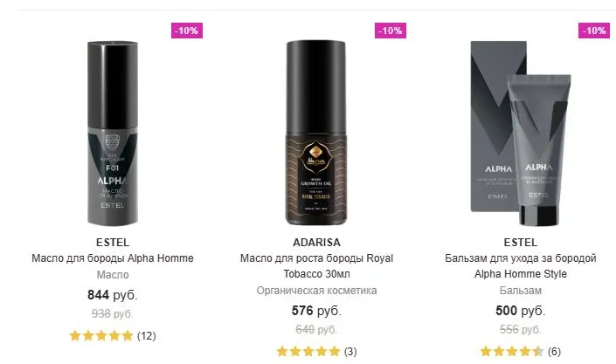Click the -10% badge on the ESTEL oil
Screen dimensions: 616x364
coord(187,31)
